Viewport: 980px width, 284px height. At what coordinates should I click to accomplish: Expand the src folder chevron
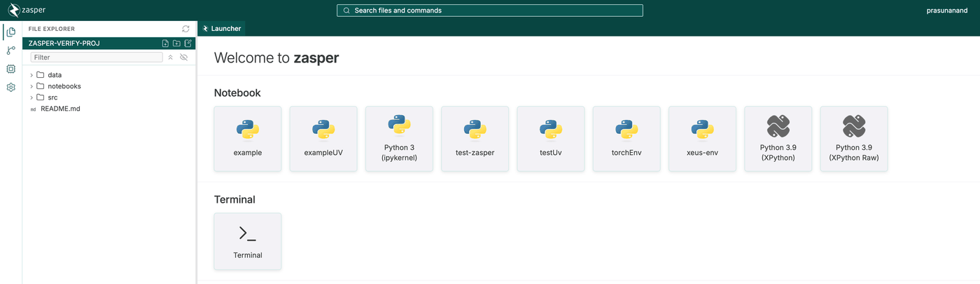coord(31,97)
